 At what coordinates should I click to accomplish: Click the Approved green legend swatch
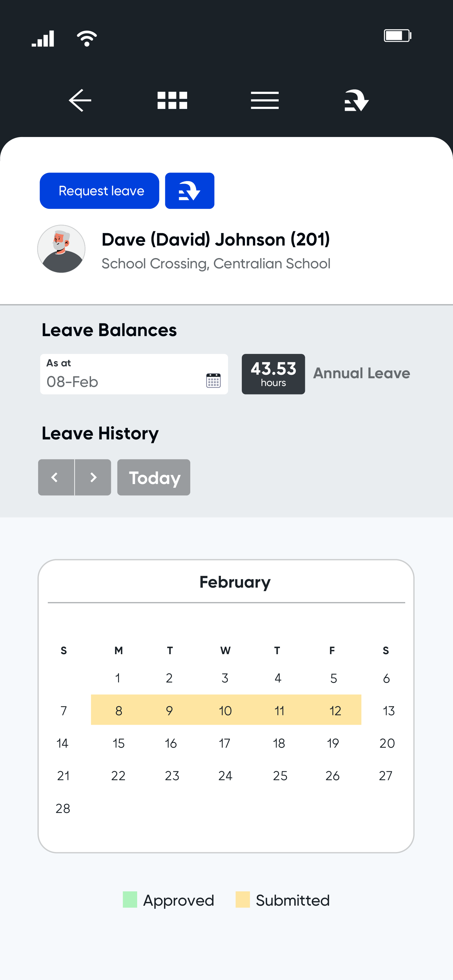[130, 900]
